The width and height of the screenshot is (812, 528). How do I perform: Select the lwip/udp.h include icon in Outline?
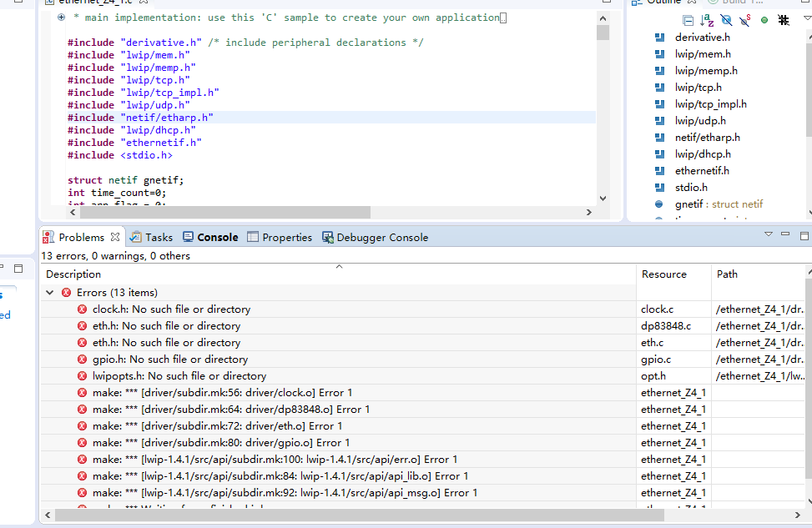click(660, 121)
